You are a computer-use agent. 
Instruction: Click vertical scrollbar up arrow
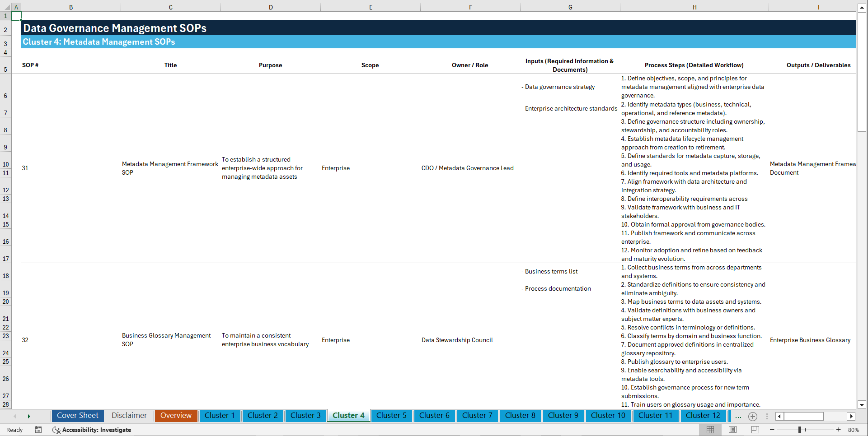[862, 8]
